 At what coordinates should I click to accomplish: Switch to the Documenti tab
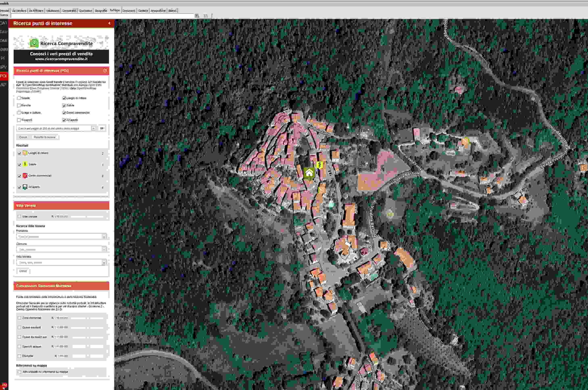pyautogui.click(x=129, y=10)
